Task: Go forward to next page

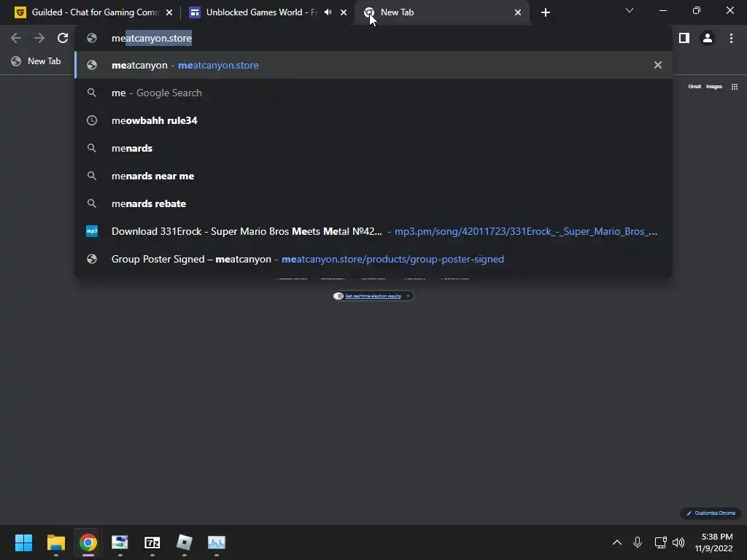Action: pos(39,38)
